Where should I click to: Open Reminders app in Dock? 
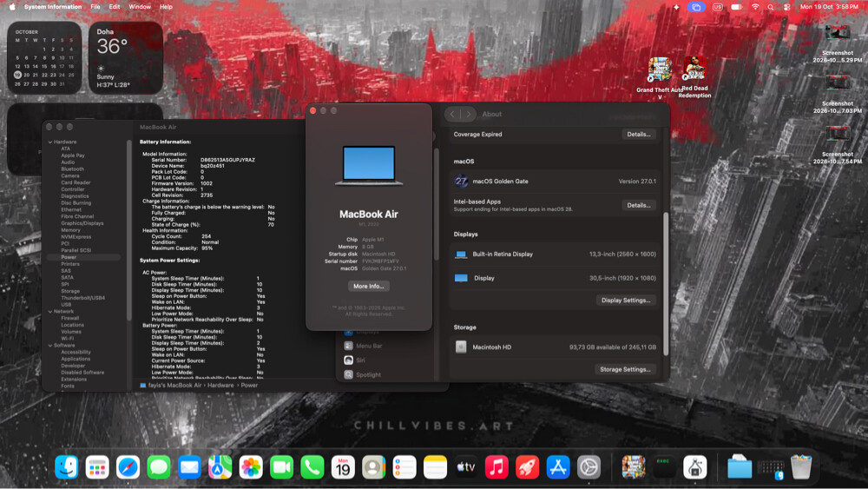404,467
